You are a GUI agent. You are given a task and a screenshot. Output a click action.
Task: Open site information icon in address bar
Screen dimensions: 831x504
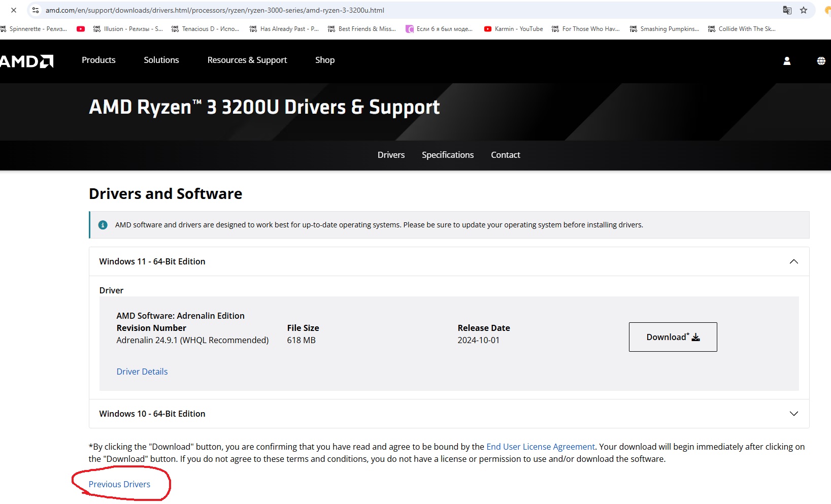[x=36, y=10]
